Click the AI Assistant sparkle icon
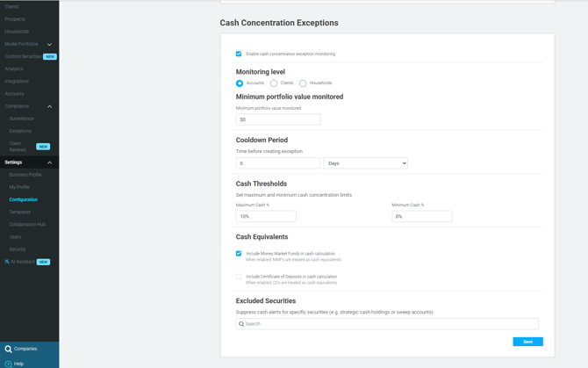588x368 pixels. pos(7,262)
